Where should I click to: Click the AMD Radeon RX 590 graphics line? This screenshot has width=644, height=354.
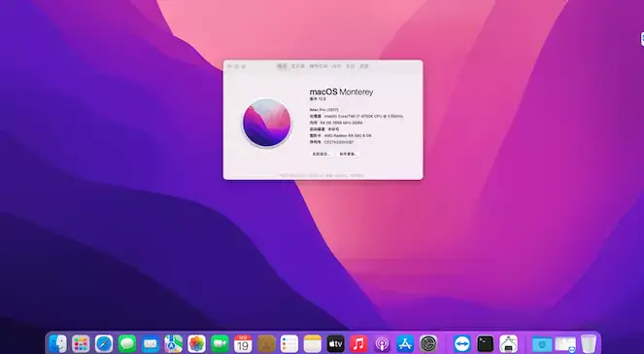[341, 135]
